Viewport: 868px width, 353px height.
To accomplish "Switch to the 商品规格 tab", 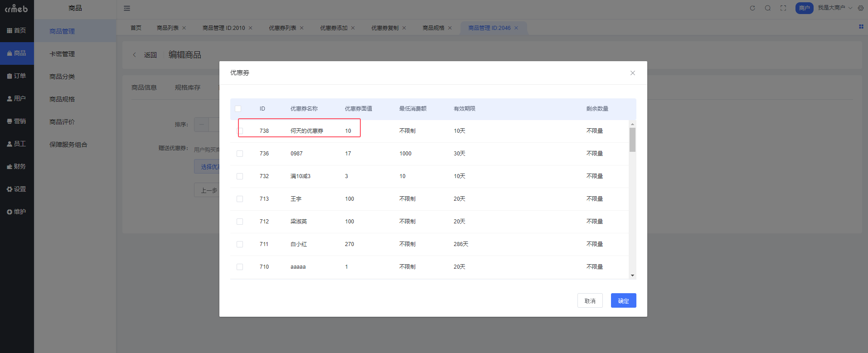I will pyautogui.click(x=433, y=28).
